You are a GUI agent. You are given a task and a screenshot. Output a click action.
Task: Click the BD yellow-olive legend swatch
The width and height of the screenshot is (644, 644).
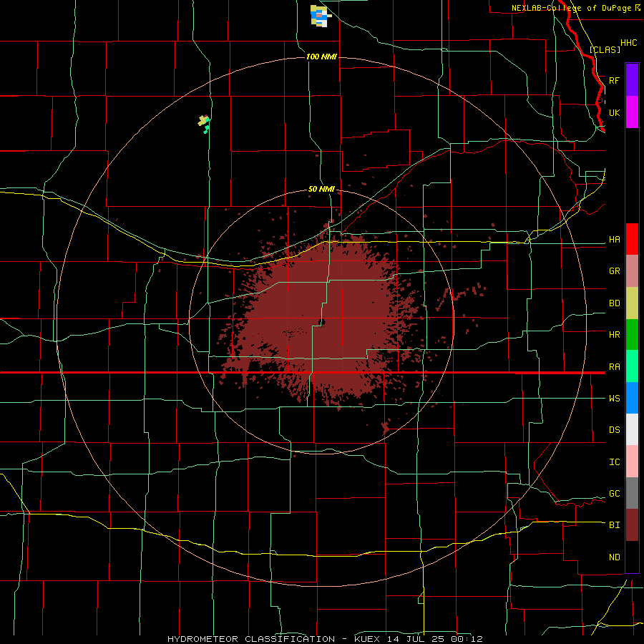[632, 303]
